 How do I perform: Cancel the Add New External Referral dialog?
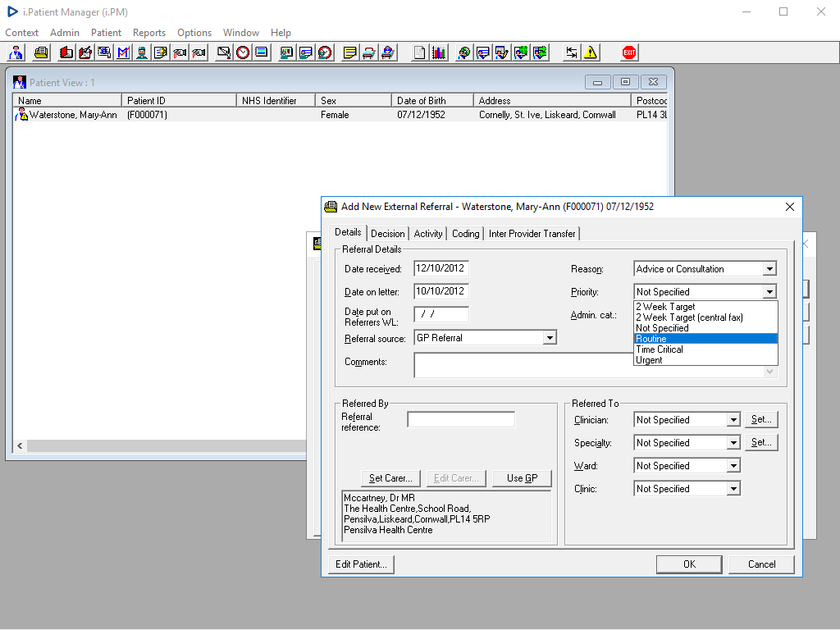pos(761,564)
